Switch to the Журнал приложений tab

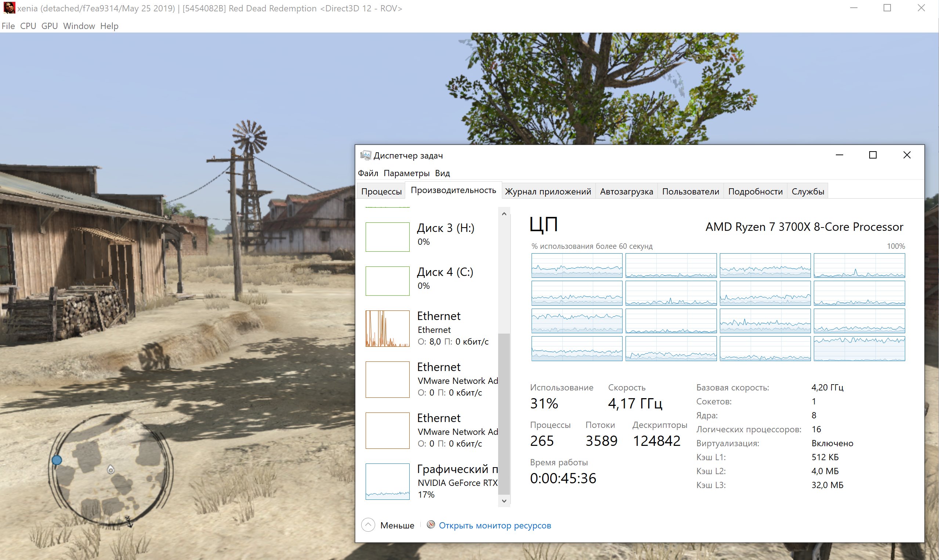(548, 191)
